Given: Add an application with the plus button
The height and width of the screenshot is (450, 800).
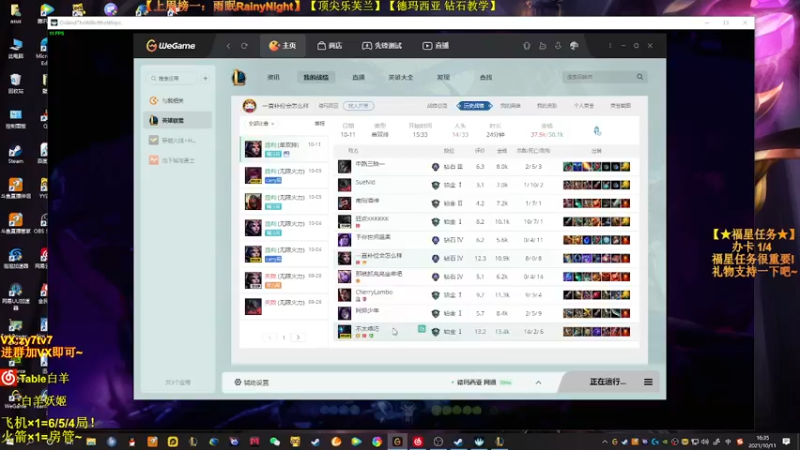Looking at the screenshot, I should pyautogui.click(x=205, y=78).
